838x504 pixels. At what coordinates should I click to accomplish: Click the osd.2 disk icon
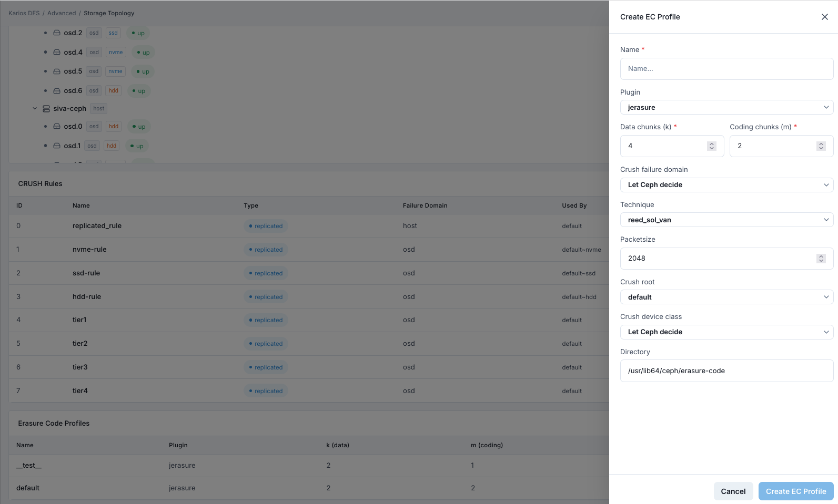[x=57, y=33]
